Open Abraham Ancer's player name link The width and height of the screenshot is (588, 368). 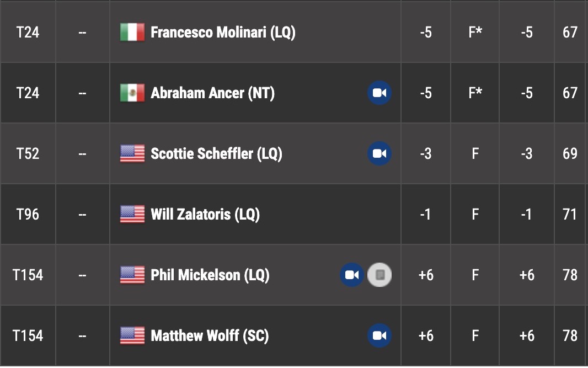pos(212,93)
